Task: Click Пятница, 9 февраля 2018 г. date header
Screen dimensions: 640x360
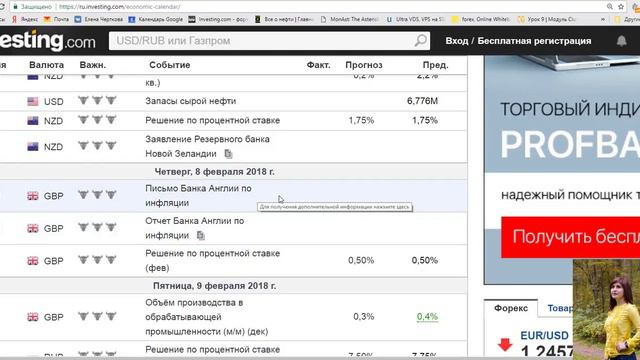Action: tap(214, 286)
